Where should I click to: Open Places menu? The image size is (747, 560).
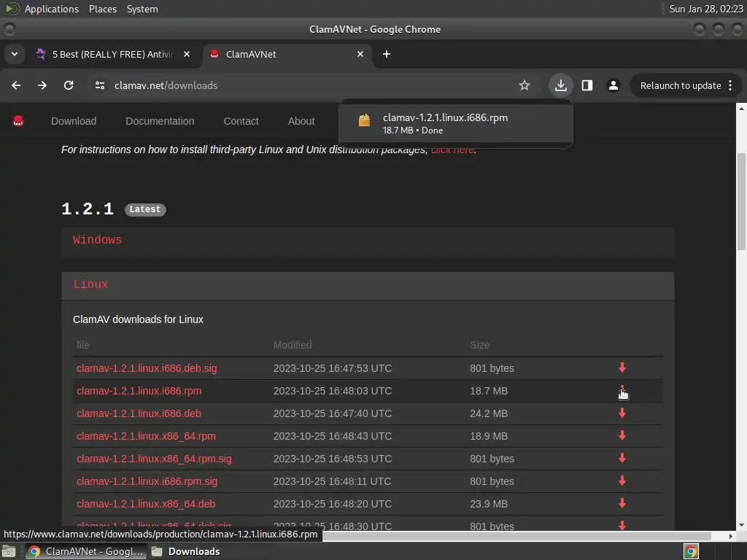[102, 9]
